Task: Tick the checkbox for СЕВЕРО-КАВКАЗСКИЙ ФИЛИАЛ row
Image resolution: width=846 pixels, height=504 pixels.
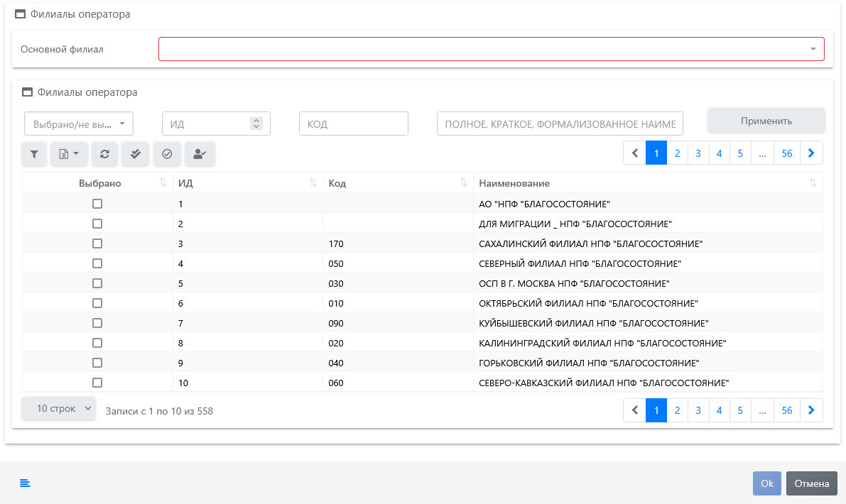Action: click(97, 383)
